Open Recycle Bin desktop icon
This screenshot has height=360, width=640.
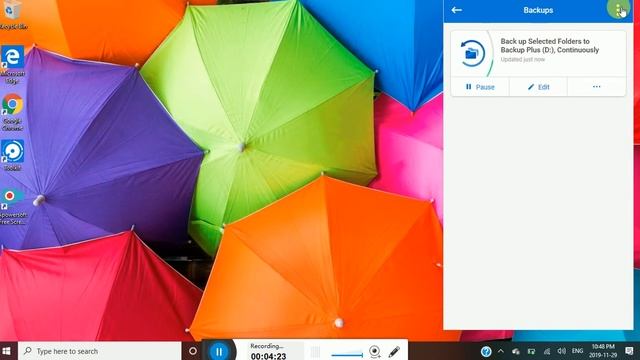click(13, 15)
